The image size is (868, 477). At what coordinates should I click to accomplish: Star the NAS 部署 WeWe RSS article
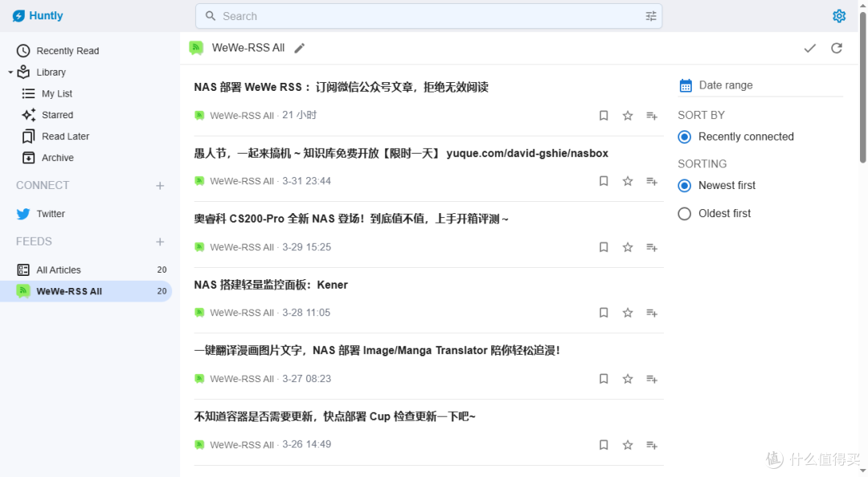point(627,115)
